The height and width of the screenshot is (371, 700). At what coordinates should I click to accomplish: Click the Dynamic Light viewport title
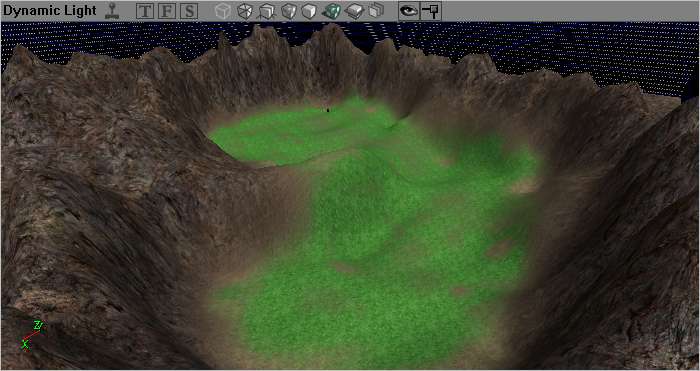pyautogui.click(x=50, y=11)
